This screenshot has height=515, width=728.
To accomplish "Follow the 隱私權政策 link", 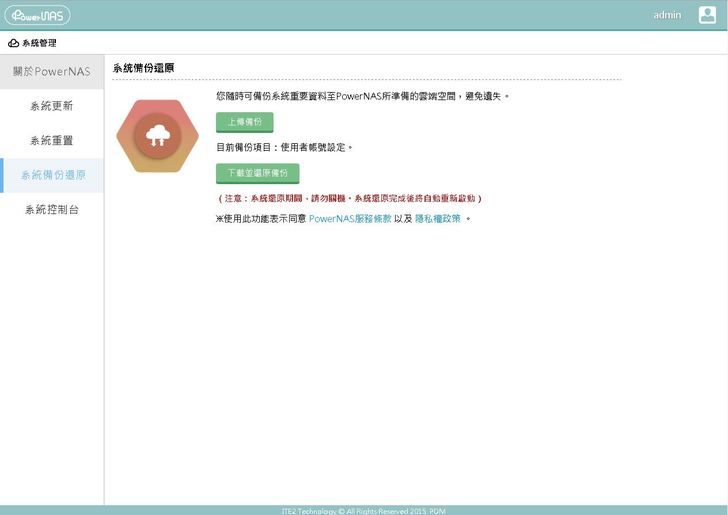I will [x=437, y=218].
